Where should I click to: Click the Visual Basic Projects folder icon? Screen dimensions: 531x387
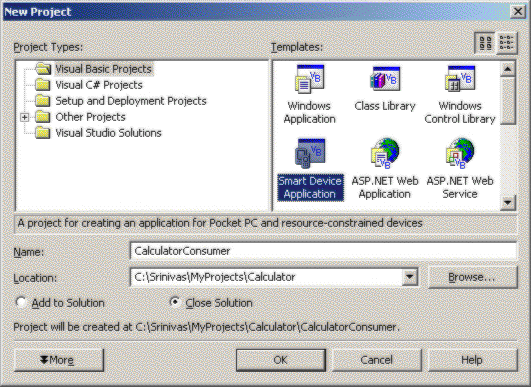[x=43, y=69]
